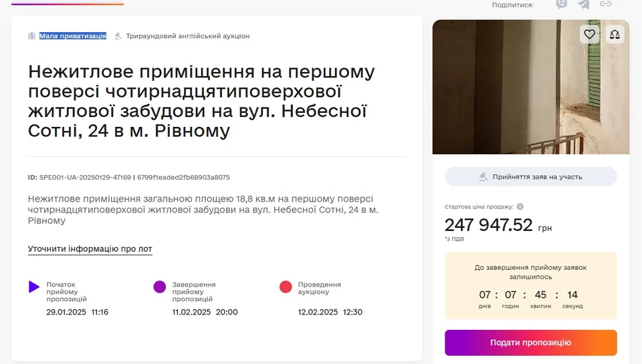This screenshot has width=642, height=364.
Task: Open Трираундовий англійський аукціон type link
Action: (188, 36)
